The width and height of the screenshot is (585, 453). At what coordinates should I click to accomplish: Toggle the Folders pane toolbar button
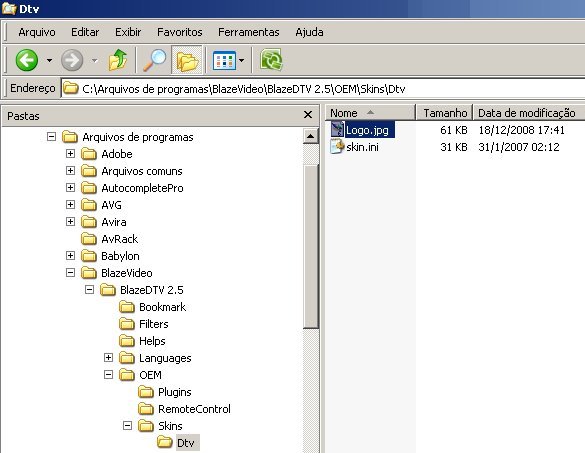187,60
